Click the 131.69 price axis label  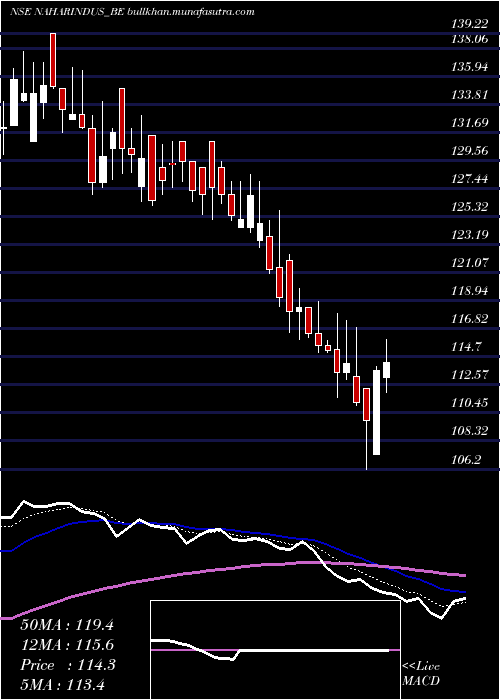[x=472, y=123]
